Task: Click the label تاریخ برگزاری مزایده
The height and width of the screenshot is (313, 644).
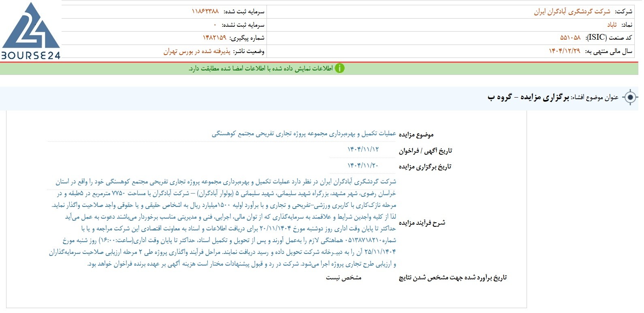Action: [425, 166]
